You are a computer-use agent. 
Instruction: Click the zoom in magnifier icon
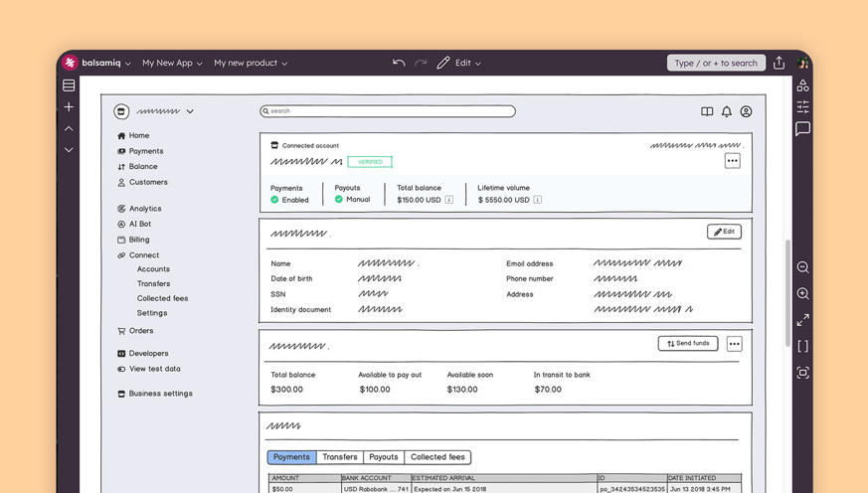coord(802,294)
